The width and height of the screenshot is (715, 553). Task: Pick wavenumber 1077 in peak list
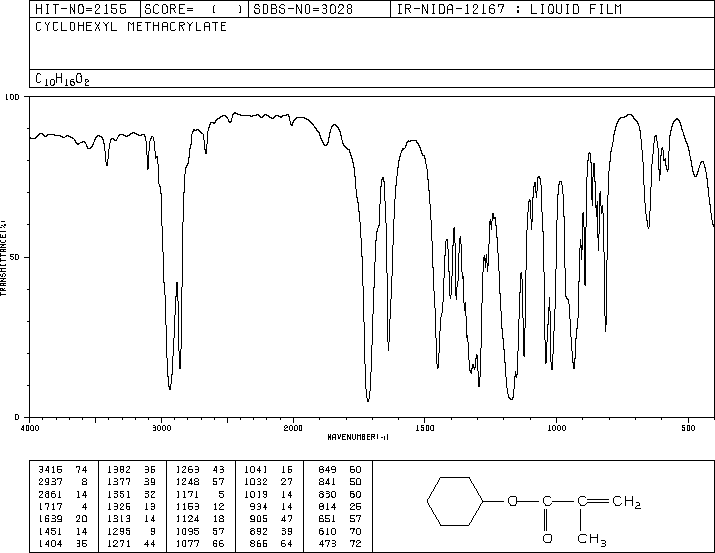pos(188,543)
